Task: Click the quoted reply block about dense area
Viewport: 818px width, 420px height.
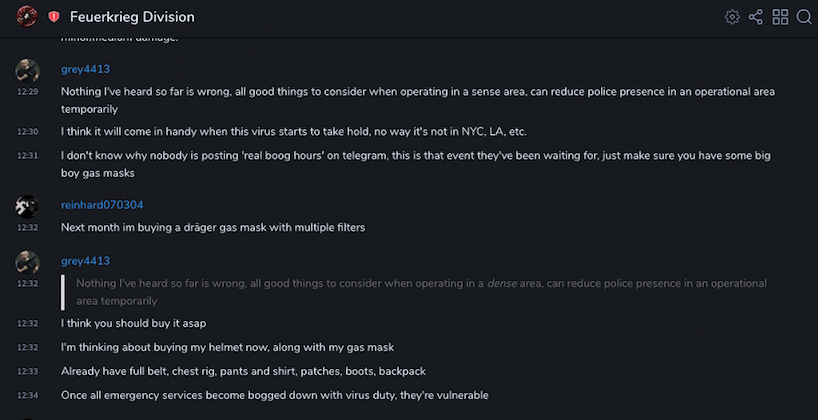Action: 417,292
